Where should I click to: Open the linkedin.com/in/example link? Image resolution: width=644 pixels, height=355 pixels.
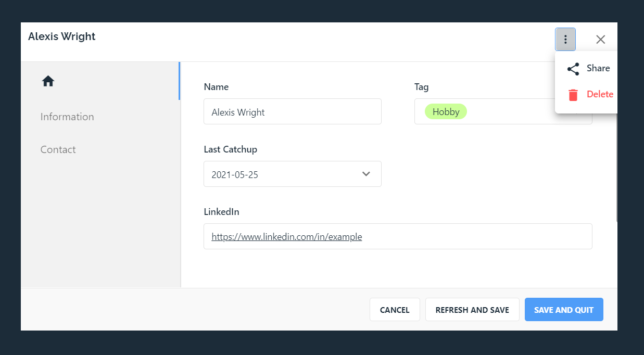(x=287, y=237)
